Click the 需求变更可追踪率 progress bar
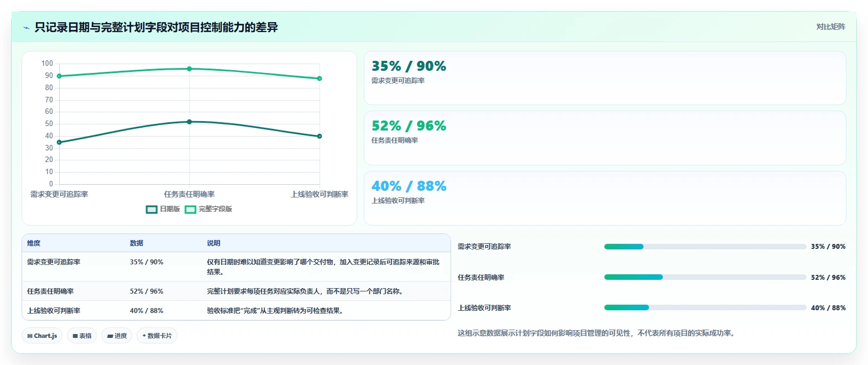 tap(705, 247)
